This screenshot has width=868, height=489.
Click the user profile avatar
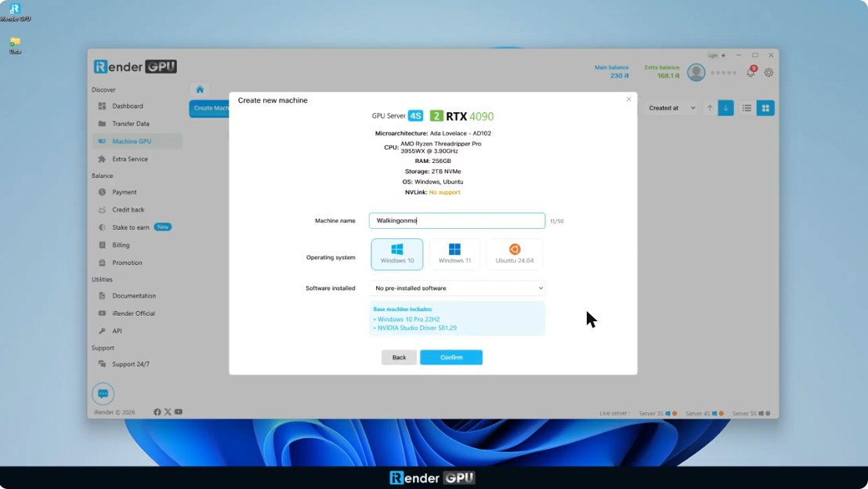696,73
